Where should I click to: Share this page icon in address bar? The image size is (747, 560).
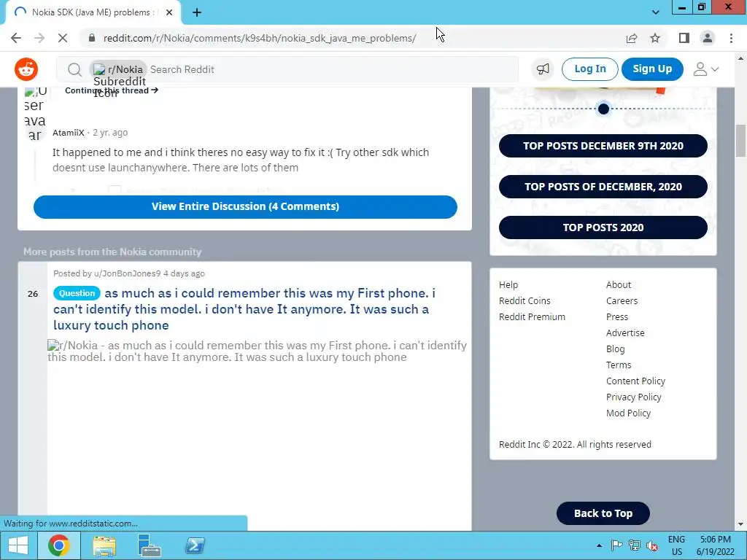click(632, 38)
